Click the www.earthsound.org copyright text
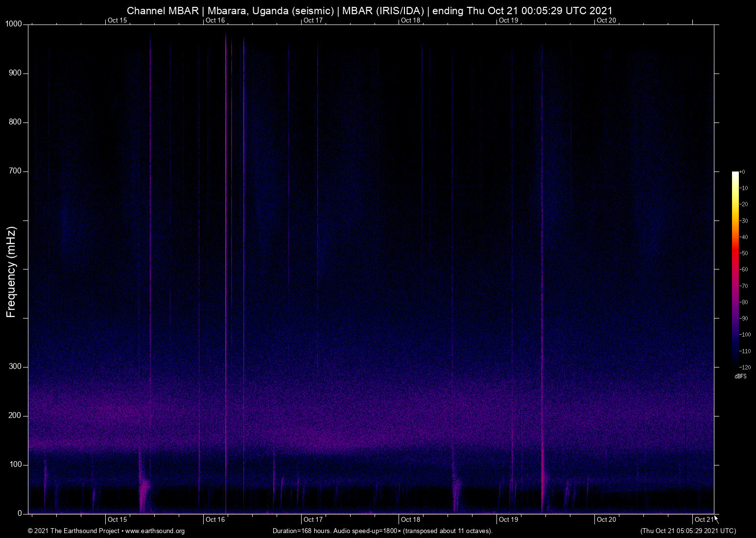The image size is (756, 538). [106, 531]
